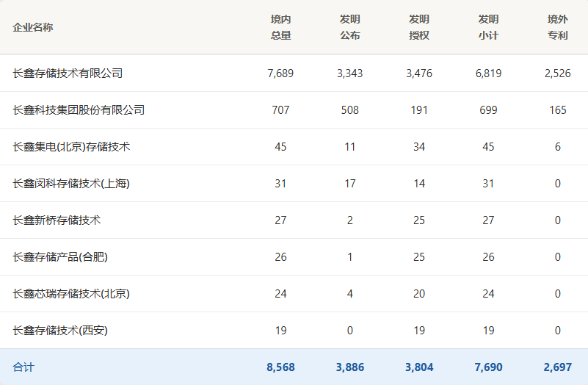Click the value 707 cell
Image resolution: width=588 pixels, height=385 pixels.
point(280,110)
